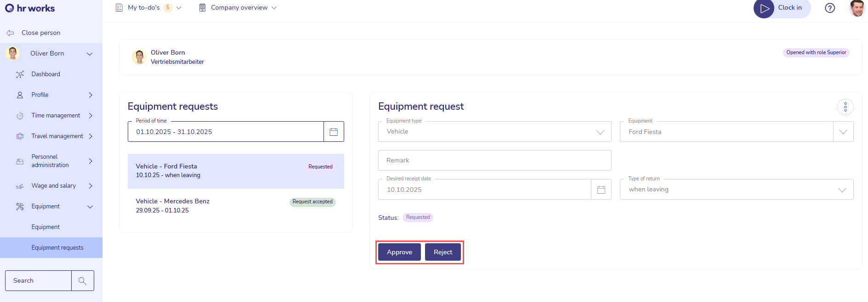Reject the equipment request
868x302 pixels.
(x=443, y=252)
